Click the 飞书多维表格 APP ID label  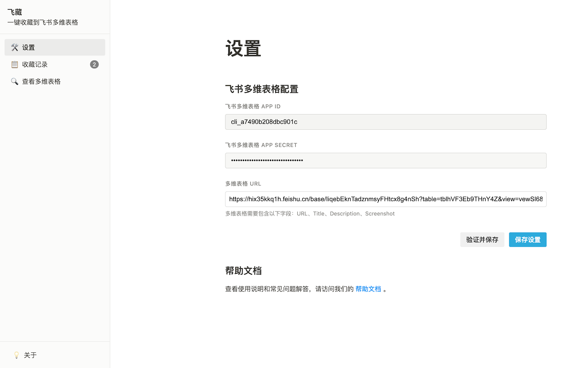[x=253, y=106]
